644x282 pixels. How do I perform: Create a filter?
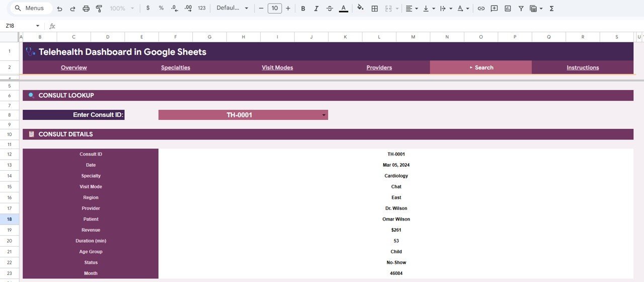pos(521,9)
